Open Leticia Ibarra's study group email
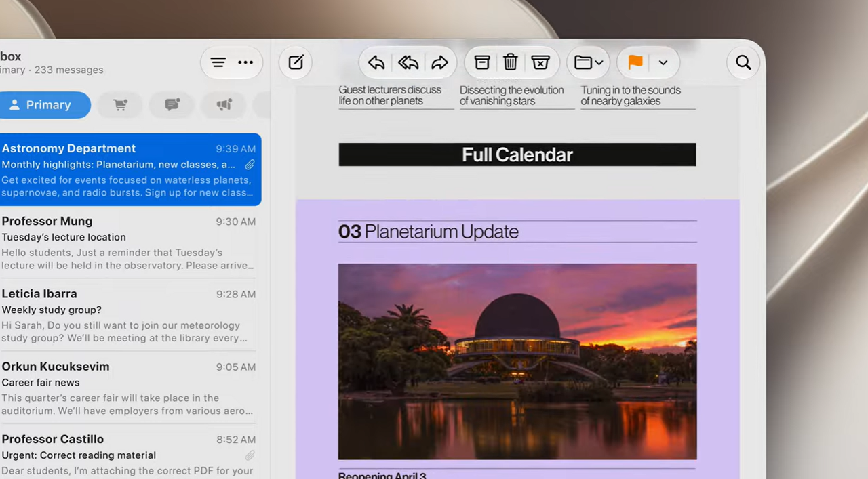The width and height of the screenshot is (868, 479). pos(129,315)
